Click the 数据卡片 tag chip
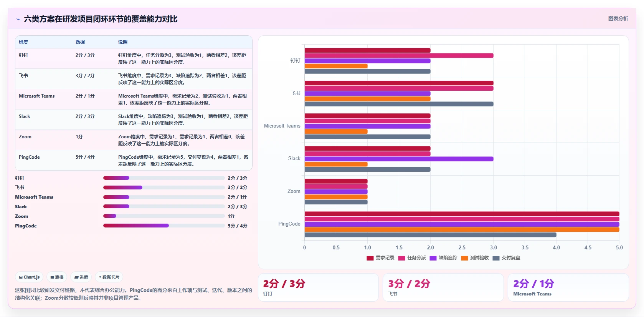The width and height of the screenshot is (644, 317). click(x=109, y=277)
